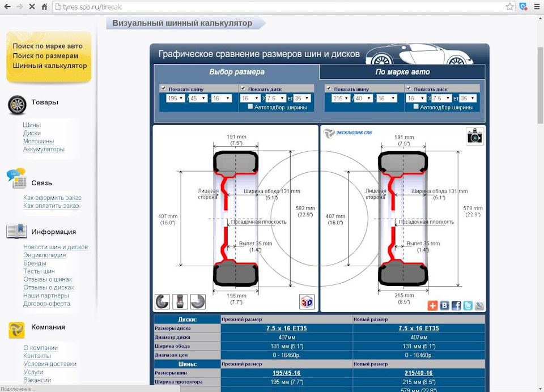Open the browser home page icon
544x392 pixels.
(x=44, y=7)
